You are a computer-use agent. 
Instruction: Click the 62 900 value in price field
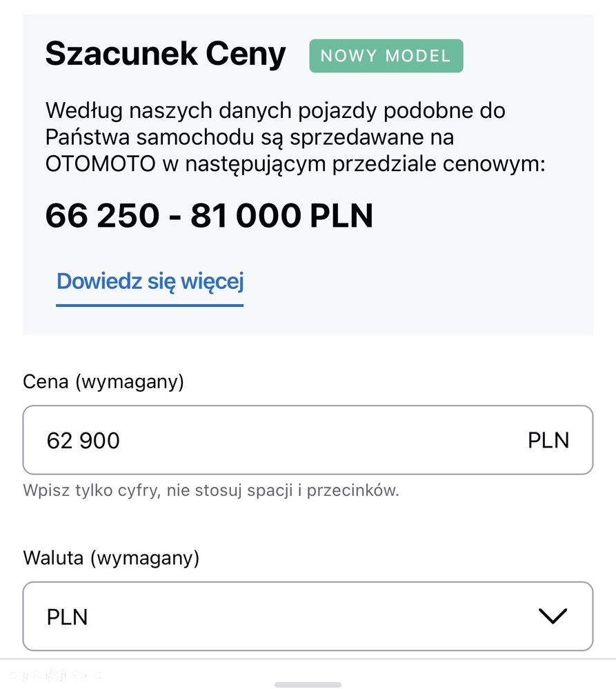(83, 441)
